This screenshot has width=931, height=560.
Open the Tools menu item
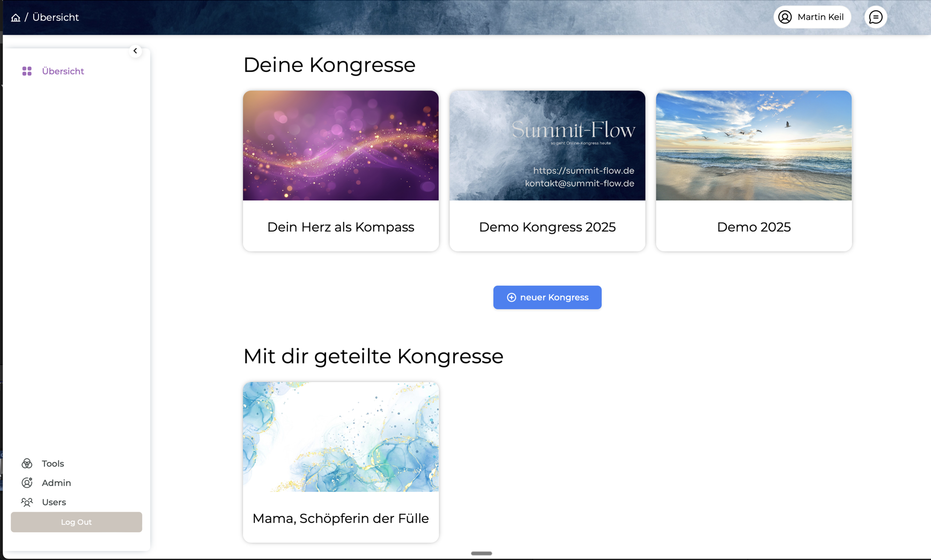(53, 464)
